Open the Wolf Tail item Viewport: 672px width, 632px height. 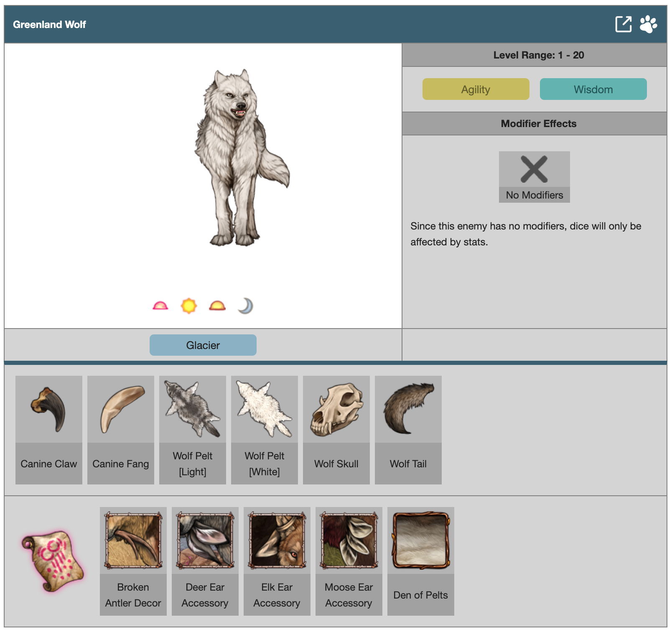coord(408,430)
